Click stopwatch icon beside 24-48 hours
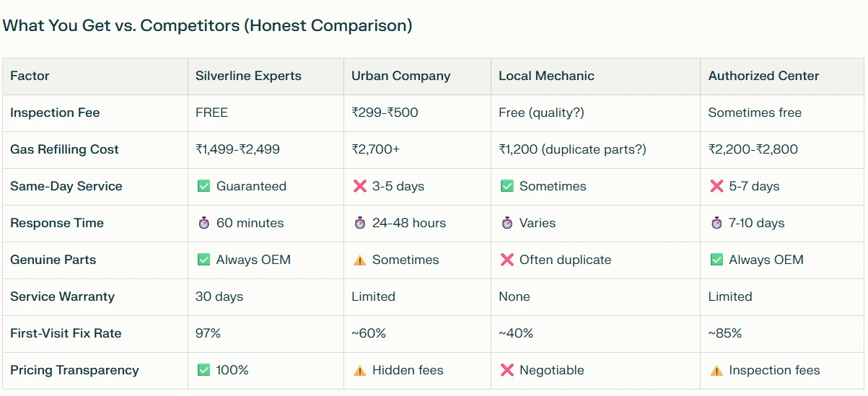The width and height of the screenshot is (868, 396). click(359, 223)
